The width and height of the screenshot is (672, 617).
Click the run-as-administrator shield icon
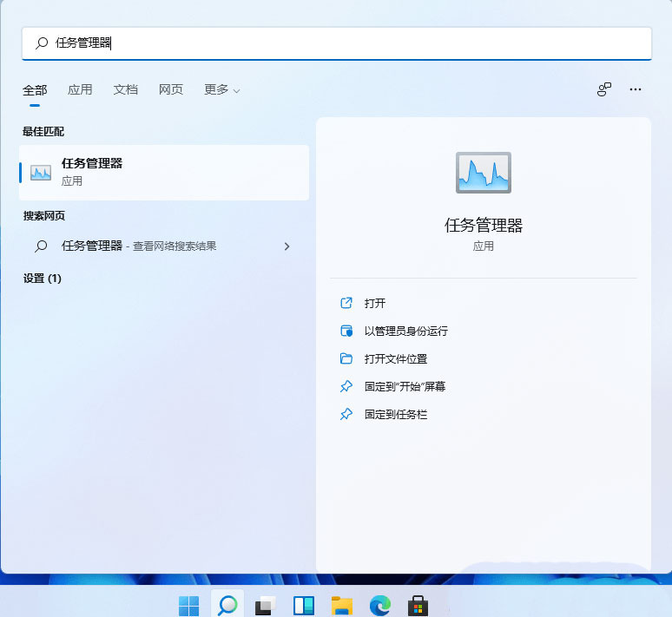(x=346, y=331)
